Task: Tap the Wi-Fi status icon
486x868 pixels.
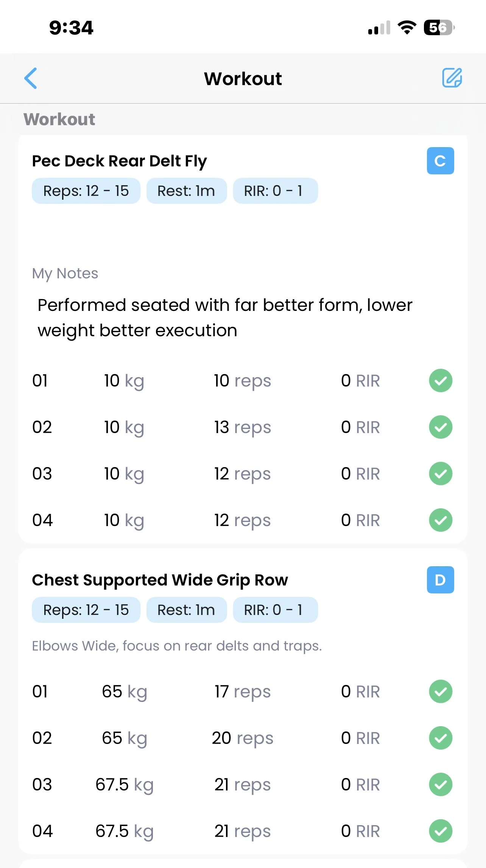Action: (x=407, y=28)
